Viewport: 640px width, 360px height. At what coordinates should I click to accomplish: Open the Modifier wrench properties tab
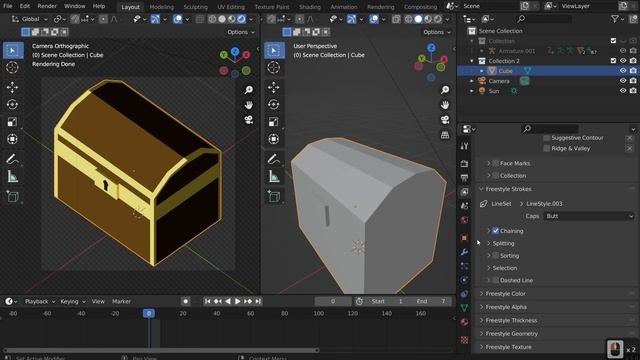coord(464,252)
